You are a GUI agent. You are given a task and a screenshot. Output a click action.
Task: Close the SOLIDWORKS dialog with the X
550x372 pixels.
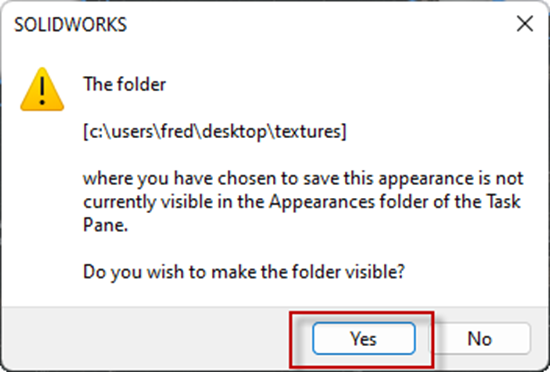525,24
